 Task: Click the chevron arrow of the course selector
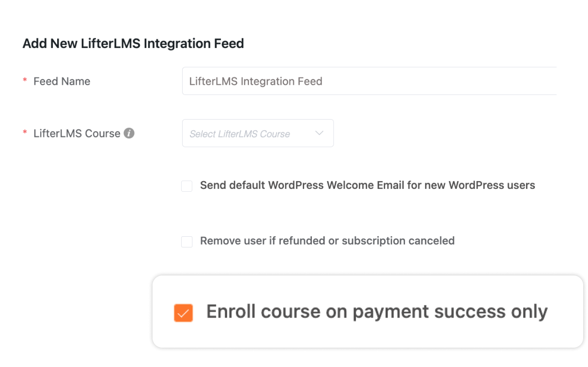tap(319, 133)
